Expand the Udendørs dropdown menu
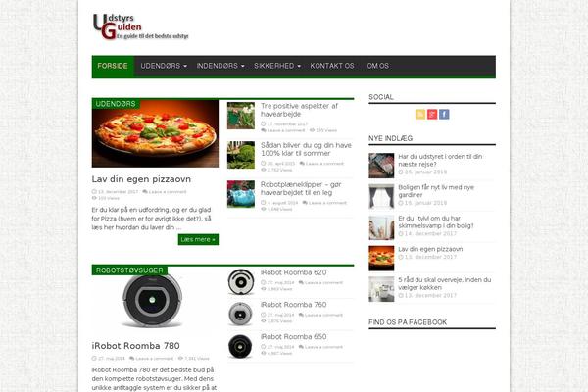 click(164, 66)
